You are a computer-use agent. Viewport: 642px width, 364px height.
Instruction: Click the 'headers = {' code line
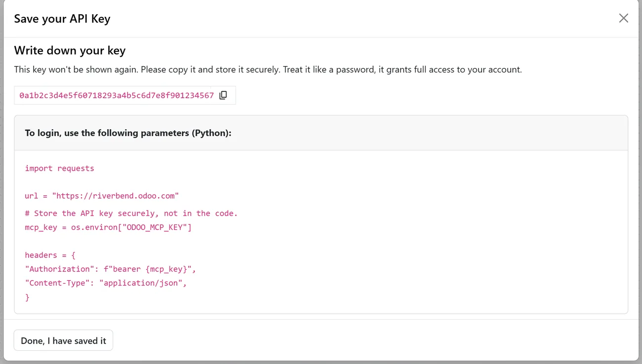tap(50, 255)
